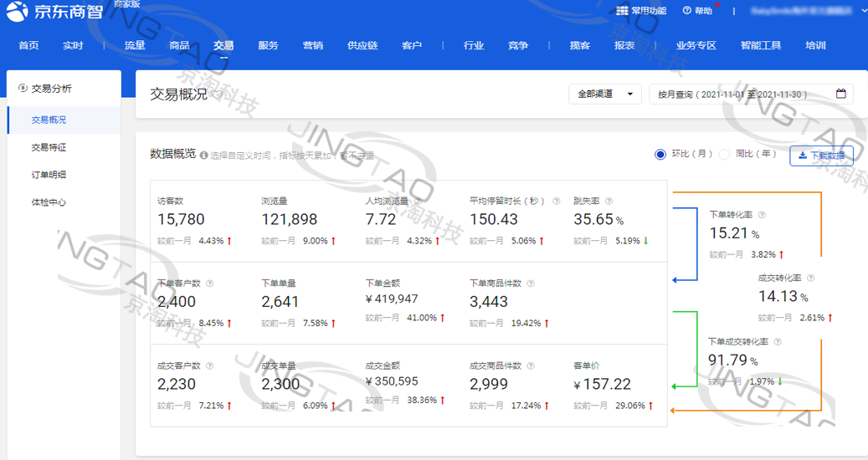This screenshot has height=460, width=868.
Task: Switch to the 流量 navigation tab
Action: pyautogui.click(x=135, y=45)
